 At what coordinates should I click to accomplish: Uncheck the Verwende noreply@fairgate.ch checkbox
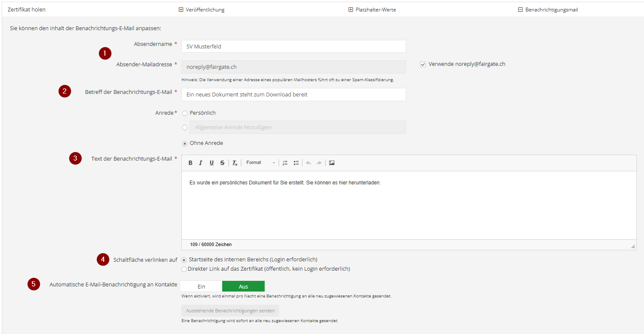(423, 65)
